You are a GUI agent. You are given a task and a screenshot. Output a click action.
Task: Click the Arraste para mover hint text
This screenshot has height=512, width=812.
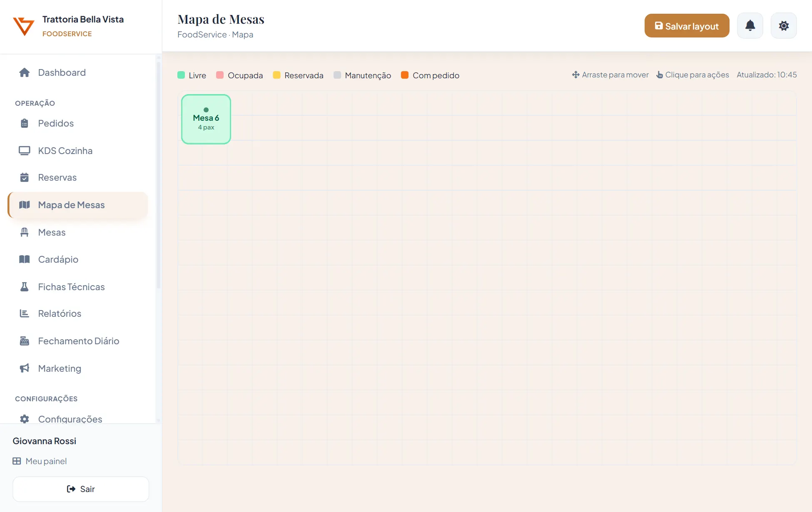tap(615, 75)
